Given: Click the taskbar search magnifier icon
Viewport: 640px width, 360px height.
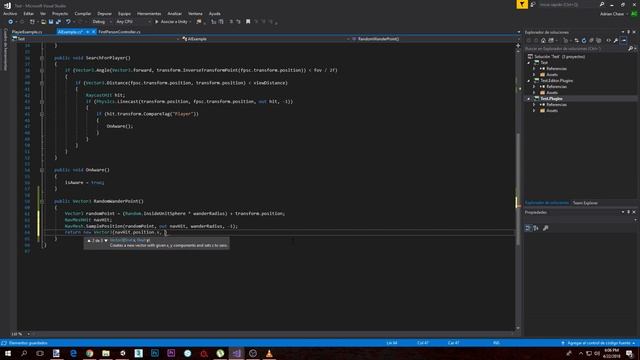Looking at the screenshot, I should tap(24, 353).
